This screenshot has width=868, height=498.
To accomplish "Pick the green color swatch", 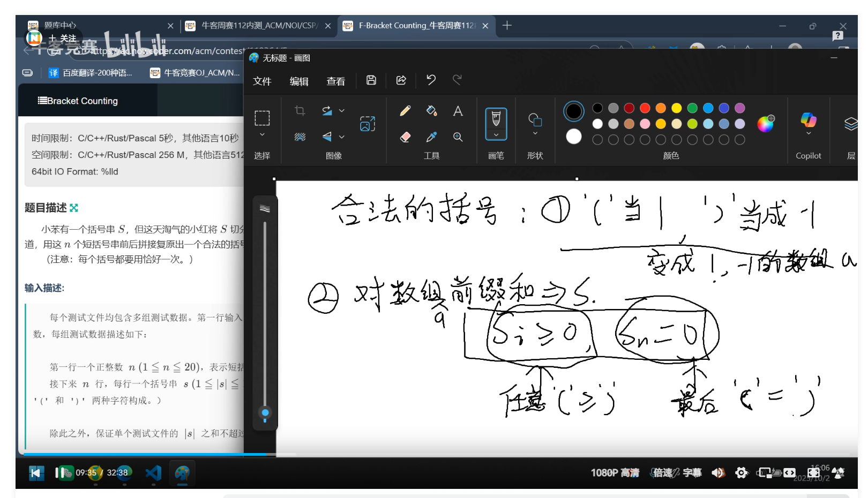I will tap(692, 108).
